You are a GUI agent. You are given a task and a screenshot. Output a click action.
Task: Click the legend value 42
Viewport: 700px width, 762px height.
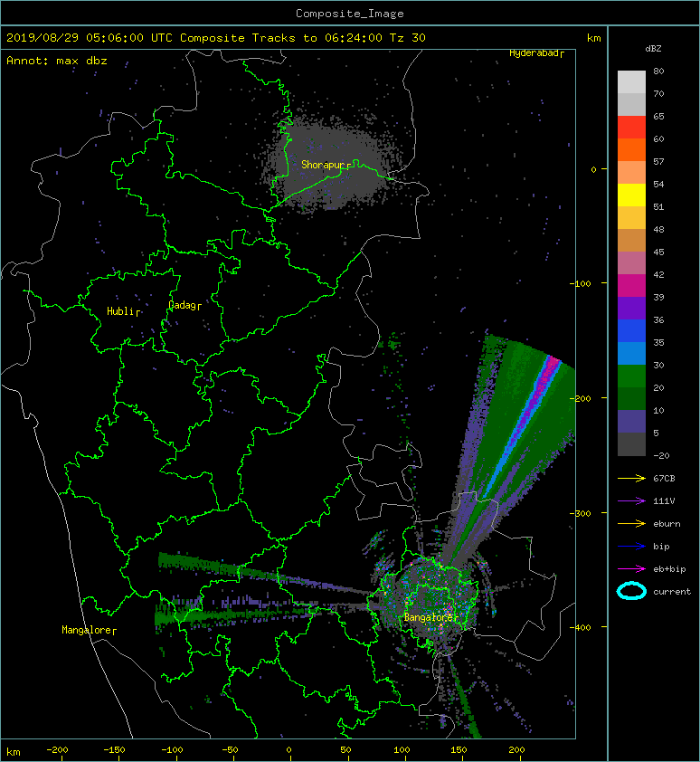tap(658, 274)
